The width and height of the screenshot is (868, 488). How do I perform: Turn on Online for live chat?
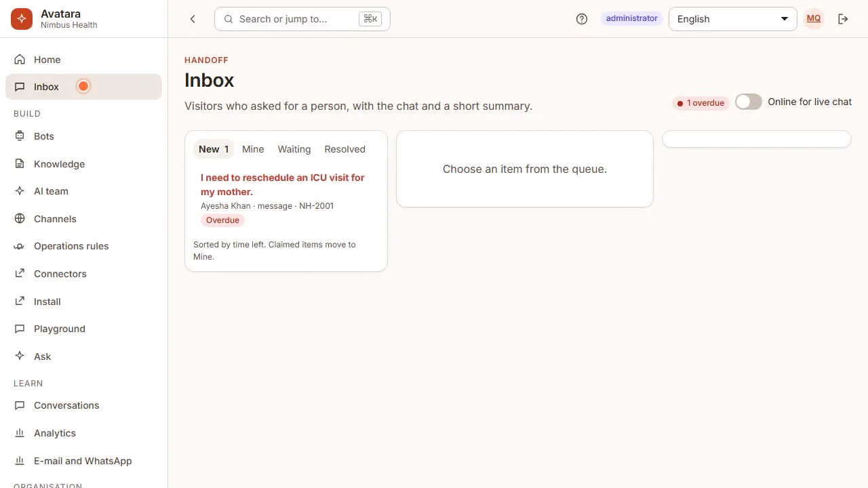(x=749, y=102)
